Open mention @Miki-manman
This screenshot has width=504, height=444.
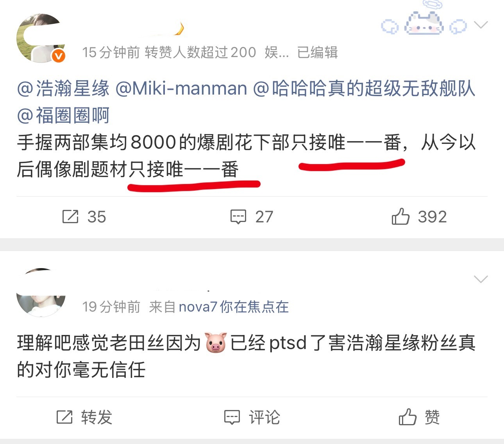pyautogui.click(x=181, y=89)
